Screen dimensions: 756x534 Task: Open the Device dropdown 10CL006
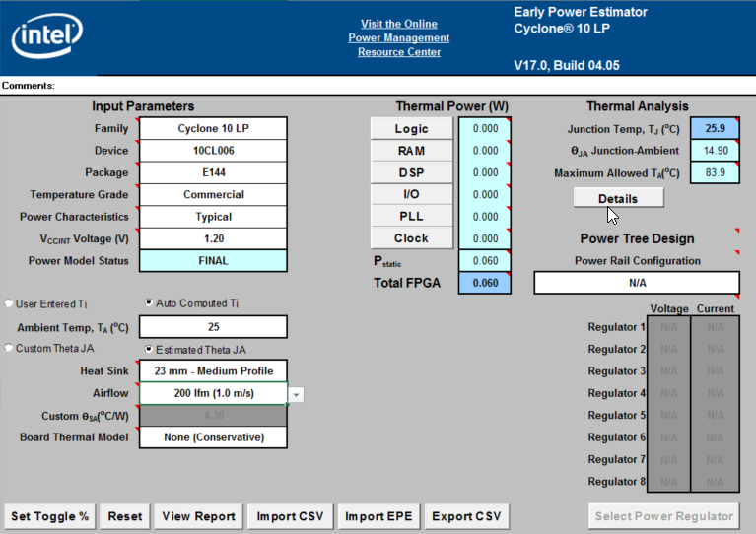click(213, 151)
